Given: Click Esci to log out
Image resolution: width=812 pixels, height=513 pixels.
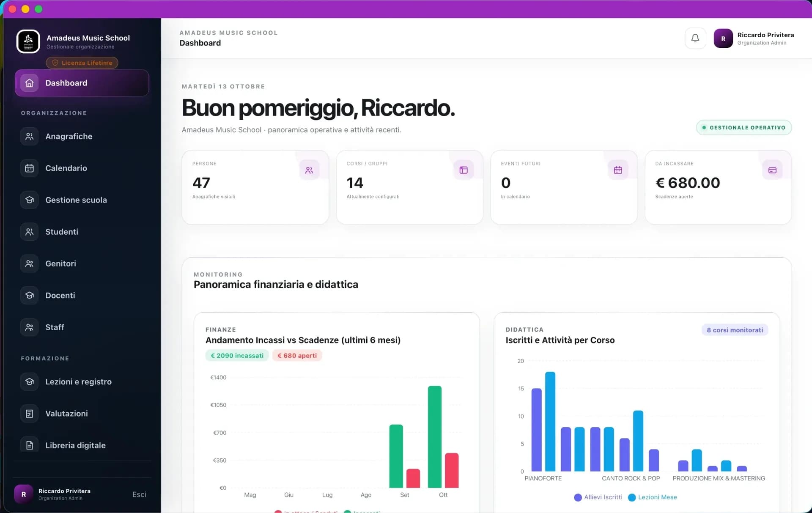Looking at the screenshot, I should point(139,494).
